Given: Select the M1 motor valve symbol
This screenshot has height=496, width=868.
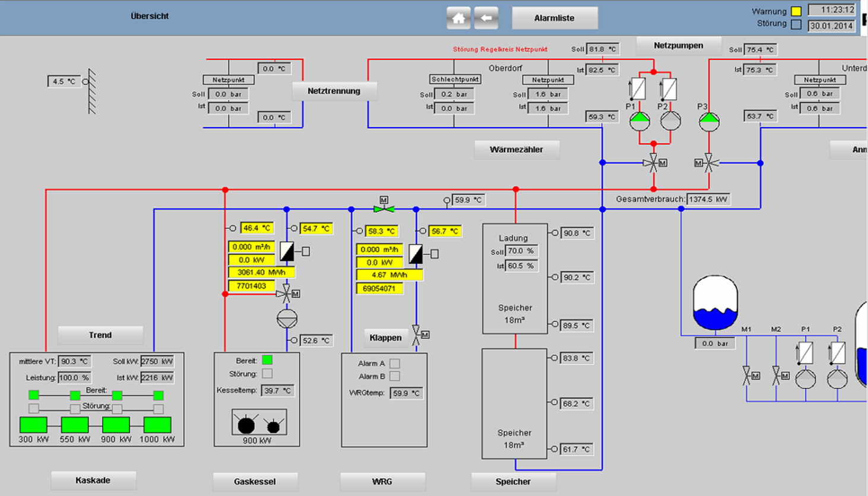Looking at the screenshot, I should pyautogui.click(x=746, y=375).
